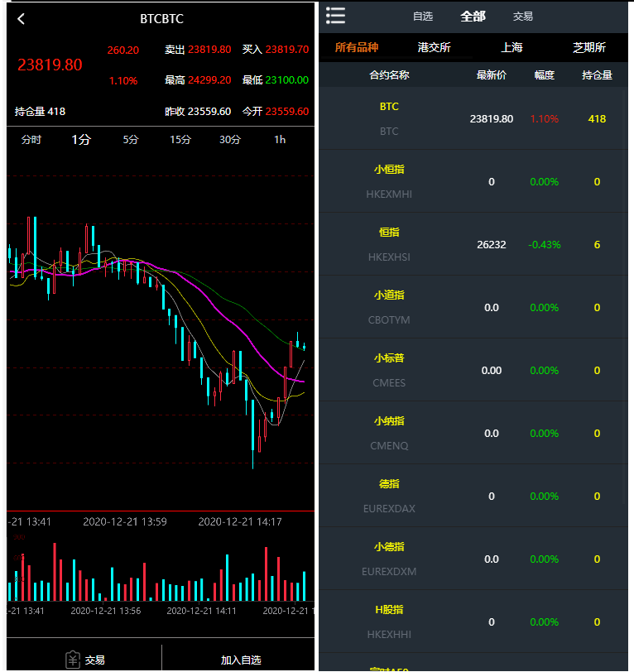Image resolution: width=634 pixels, height=672 pixels.
Task: Open the BTC contract row
Action: click(473, 118)
